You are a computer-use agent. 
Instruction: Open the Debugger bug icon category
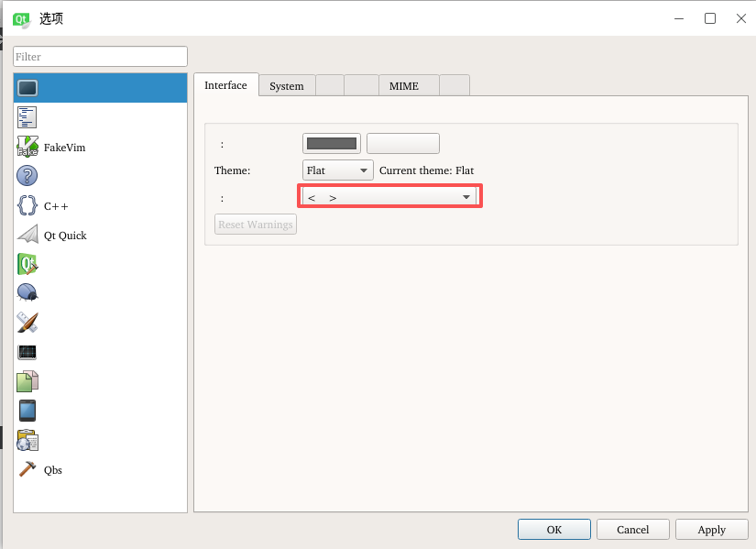tap(27, 293)
